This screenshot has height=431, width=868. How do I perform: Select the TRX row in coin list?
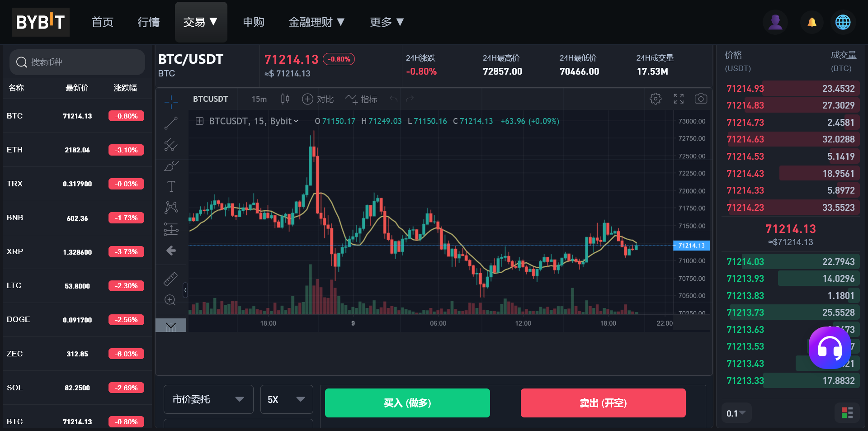77,184
